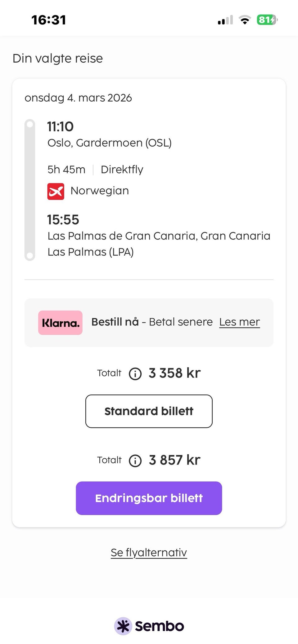The image size is (298, 644).
Task: Tap the Sembo brand name text
Action: (x=159, y=626)
